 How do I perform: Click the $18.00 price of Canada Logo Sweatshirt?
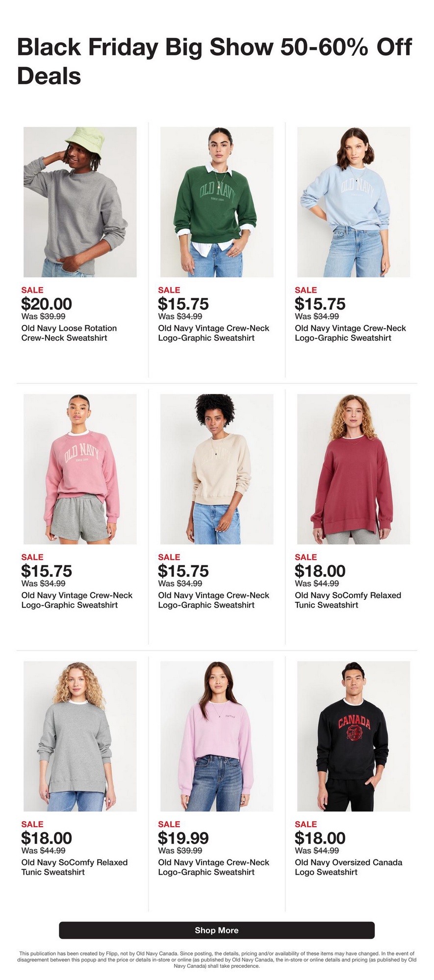click(320, 838)
